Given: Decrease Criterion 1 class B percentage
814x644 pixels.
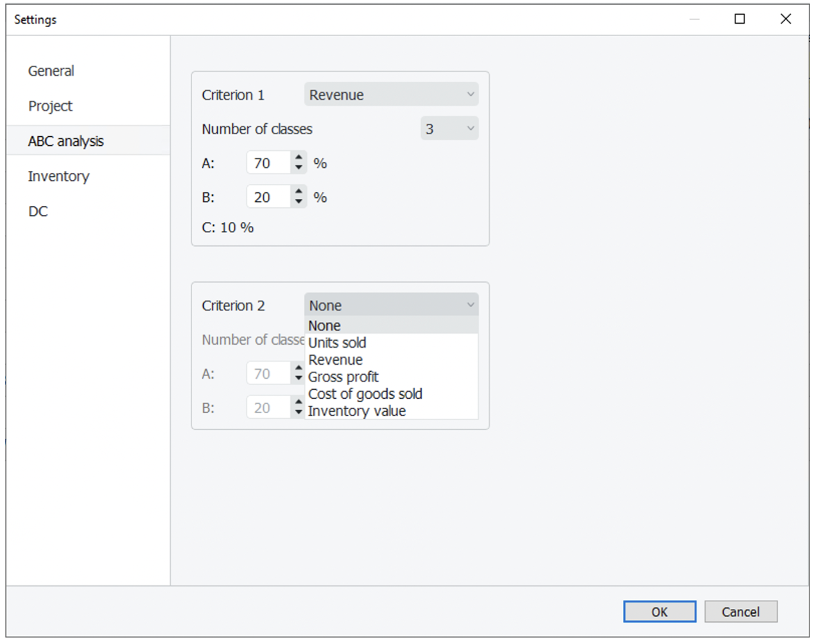Looking at the screenshot, I should [x=298, y=203].
